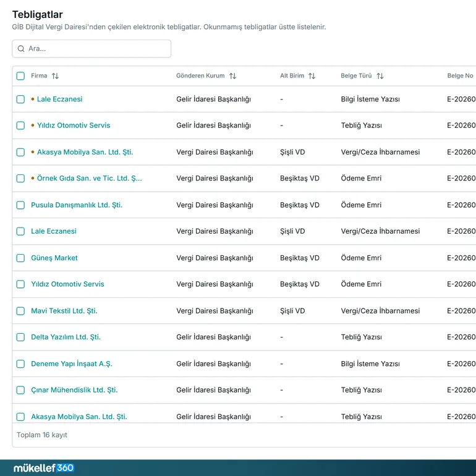Select the Çınar Mühendislik row checkbox

(x=20, y=390)
